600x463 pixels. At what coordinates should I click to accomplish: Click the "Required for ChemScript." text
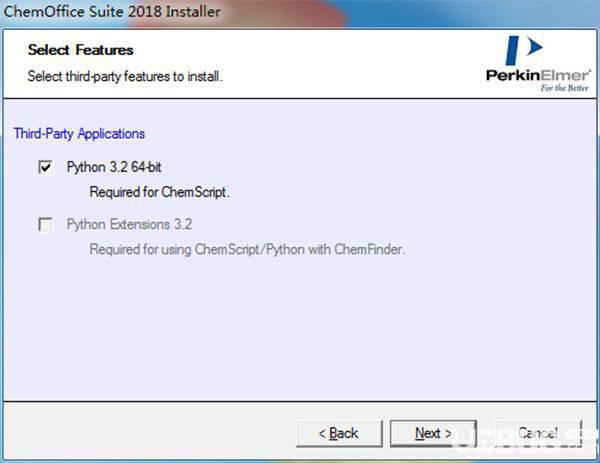click(159, 192)
